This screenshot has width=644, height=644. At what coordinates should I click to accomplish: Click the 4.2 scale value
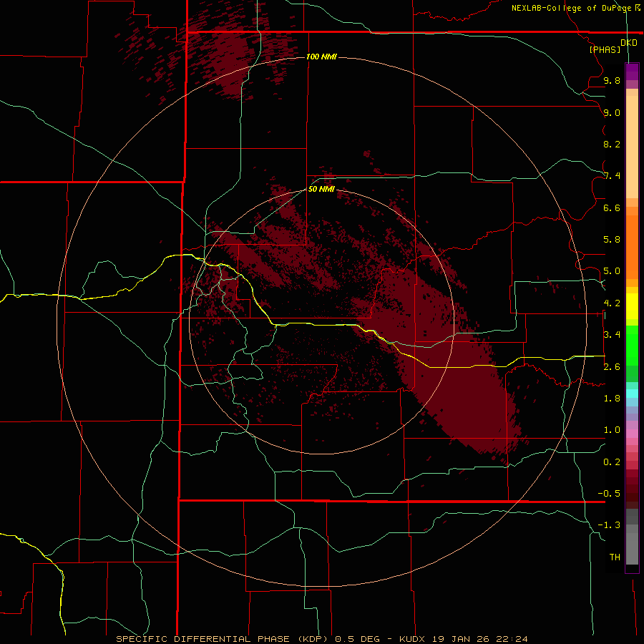click(x=612, y=303)
